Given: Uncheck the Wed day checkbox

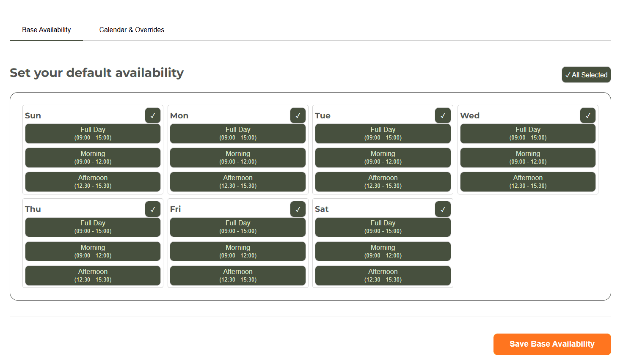Looking at the screenshot, I should (x=588, y=115).
